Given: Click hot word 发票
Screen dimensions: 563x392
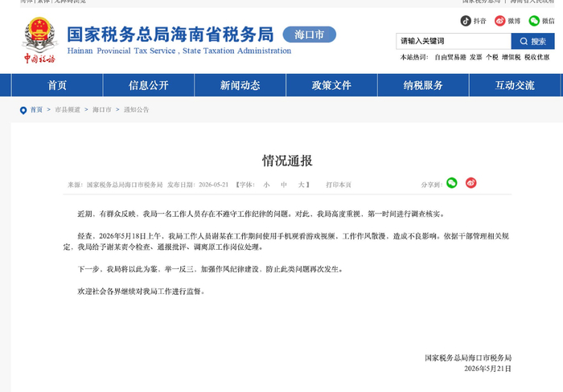Looking at the screenshot, I should pos(476,57).
